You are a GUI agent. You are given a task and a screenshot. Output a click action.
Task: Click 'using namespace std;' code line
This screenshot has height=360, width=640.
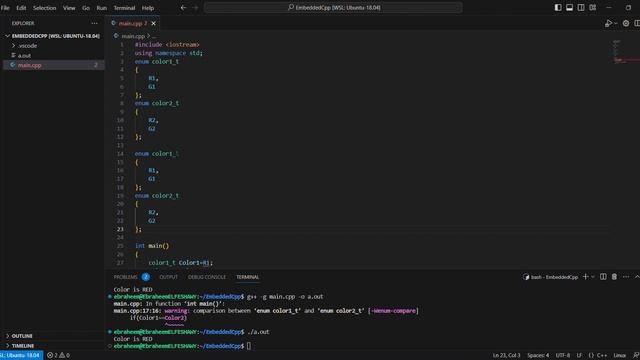(x=169, y=53)
